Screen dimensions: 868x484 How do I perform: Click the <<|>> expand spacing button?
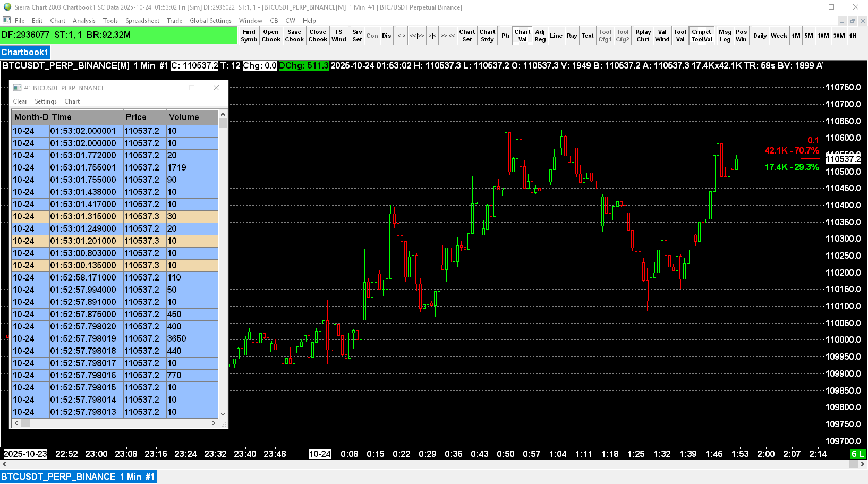point(417,36)
